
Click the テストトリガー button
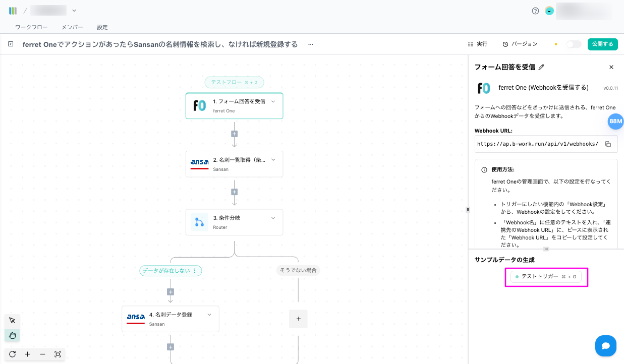pyautogui.click(x=546, y=277)
